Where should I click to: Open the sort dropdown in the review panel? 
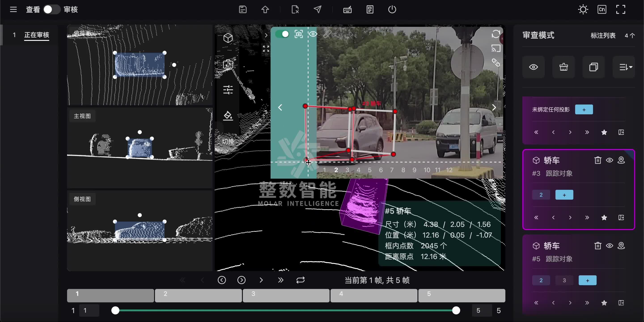(624, 67)
